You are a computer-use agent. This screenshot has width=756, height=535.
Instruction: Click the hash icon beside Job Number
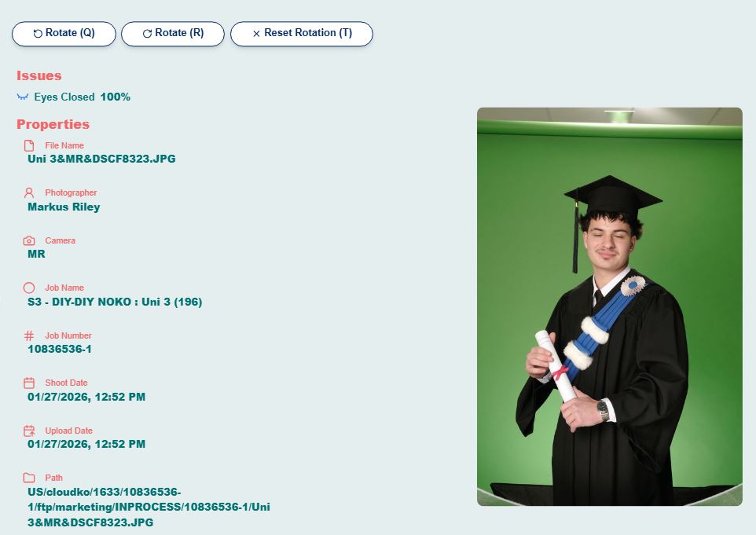(29, 335)
